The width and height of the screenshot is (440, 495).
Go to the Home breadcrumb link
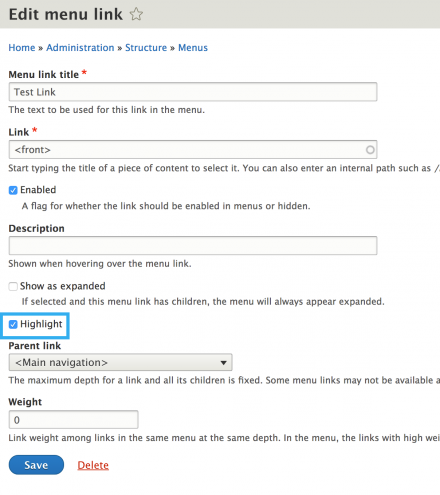click(x=22, y=48)
